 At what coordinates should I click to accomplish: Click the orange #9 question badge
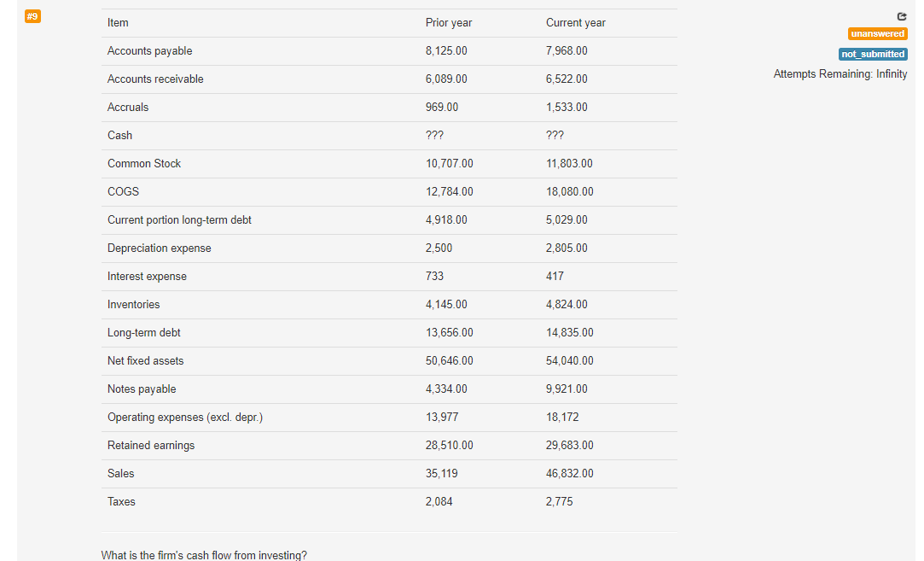[32, 16]
